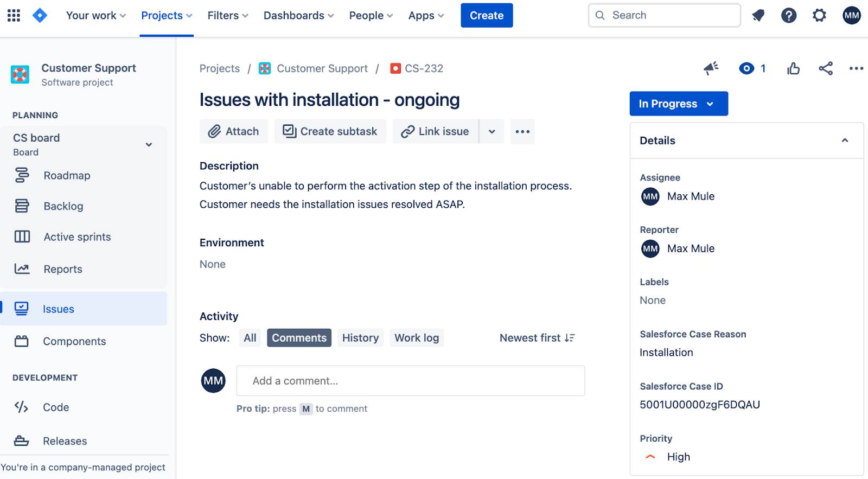Open the Projects breadcrumb link
This screenshot has width=868, height=479.
220,68
